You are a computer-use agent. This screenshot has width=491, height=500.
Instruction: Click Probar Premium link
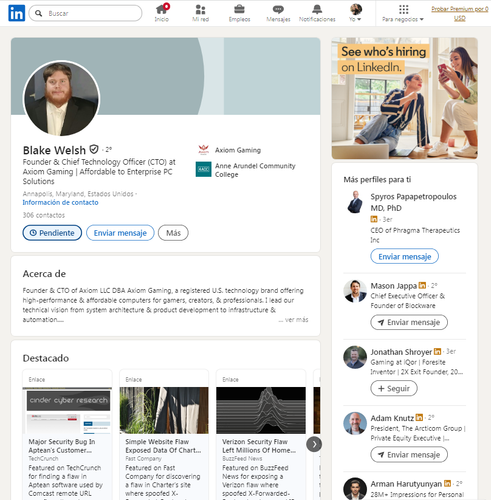[459, 13]
